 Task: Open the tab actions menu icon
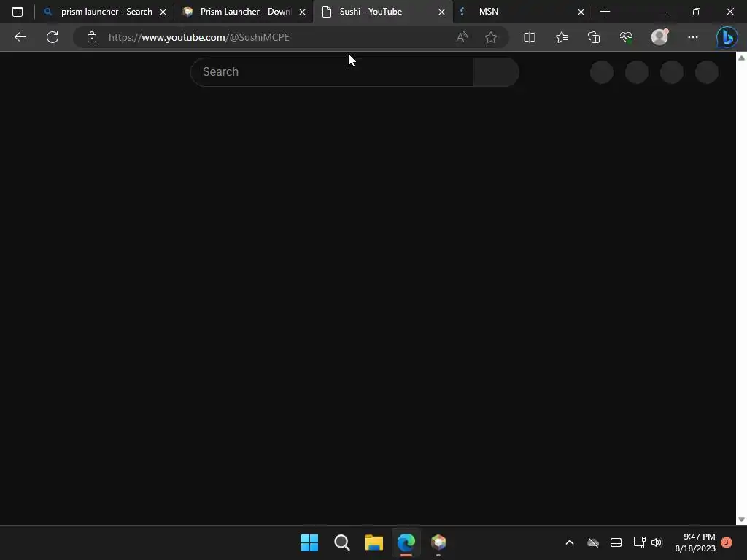point(18,12)
